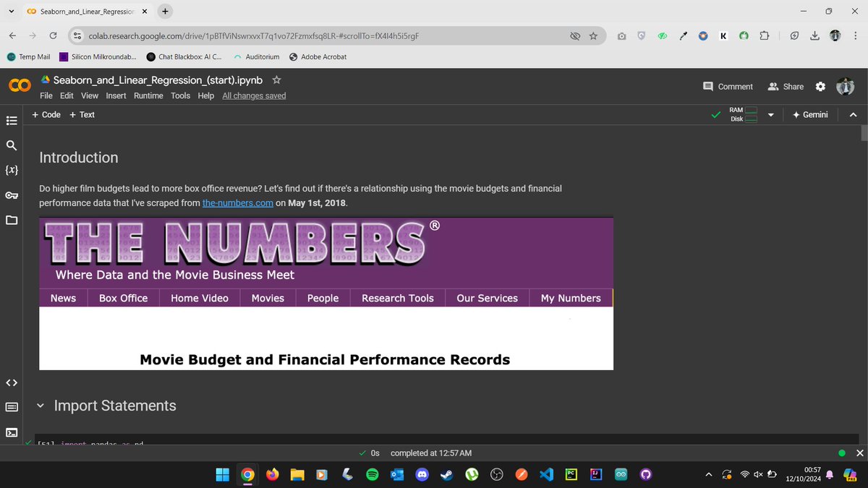The width and height of the screenshot is (868, 488).
Task: Collapse the Import Statements section
Action: 41,406
